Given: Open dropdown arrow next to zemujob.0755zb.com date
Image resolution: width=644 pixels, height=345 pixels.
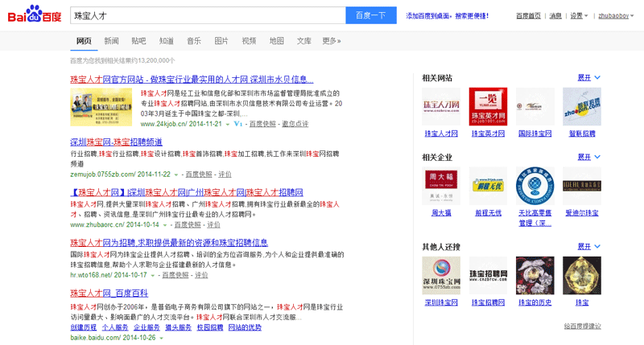Looking at the screenshot, I should (x=176, y=175).
